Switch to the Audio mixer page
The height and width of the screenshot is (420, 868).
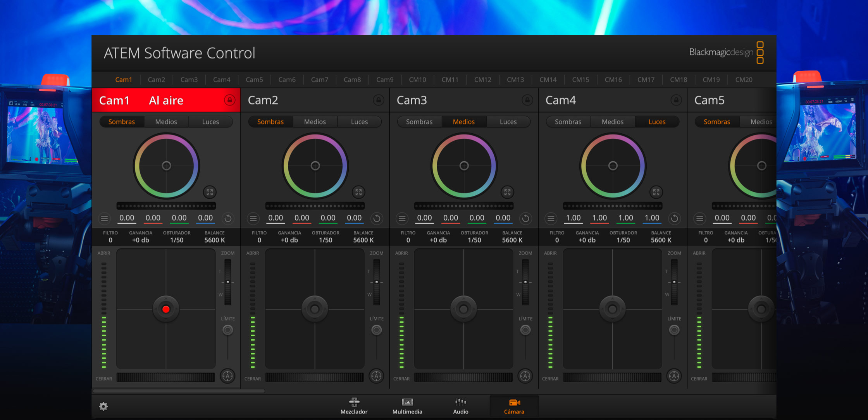click(x=461, y=406)
